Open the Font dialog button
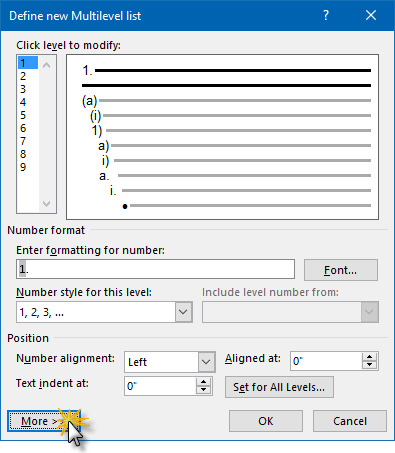This screenshot has height=453, width=395. click(341, 270)
